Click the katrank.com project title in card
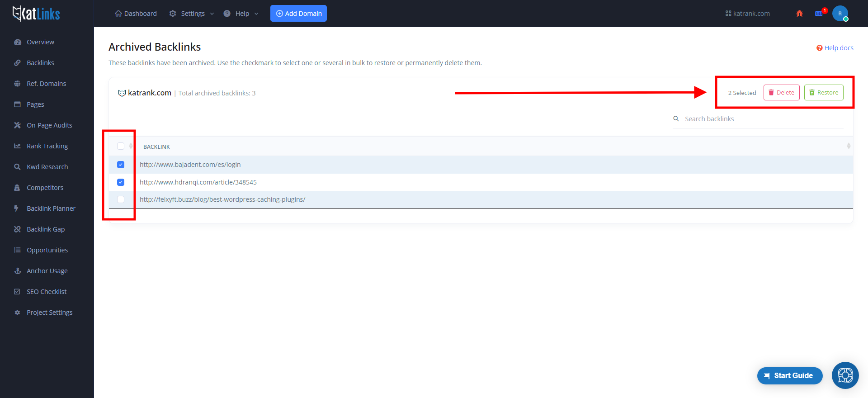The image size is (868, 398). (149, 93)
